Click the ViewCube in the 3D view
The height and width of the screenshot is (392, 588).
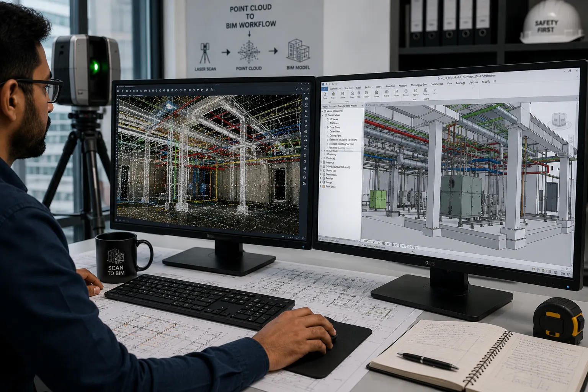(559, 119)
